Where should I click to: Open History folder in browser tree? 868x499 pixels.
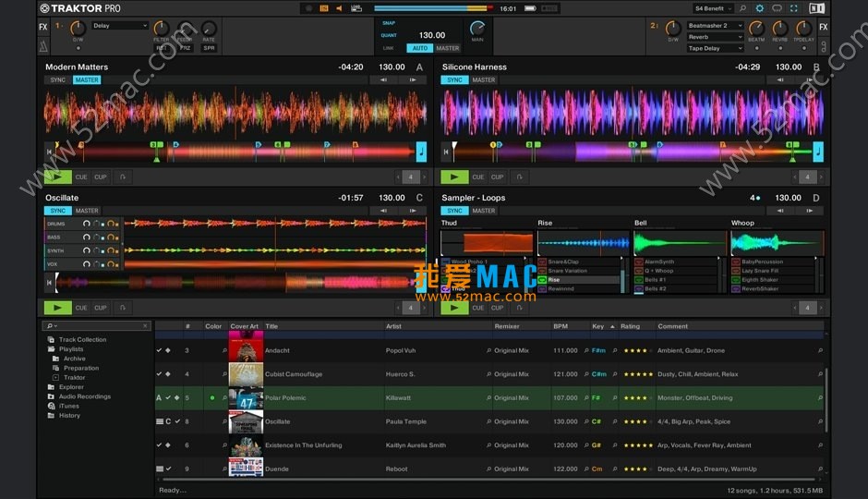click(x=69, y=416)
